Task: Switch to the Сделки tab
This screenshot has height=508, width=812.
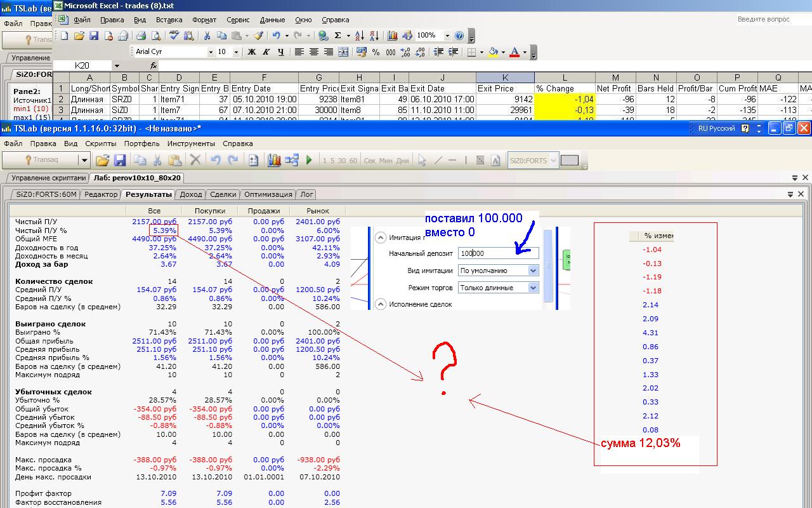Action: tap(223, 194)
